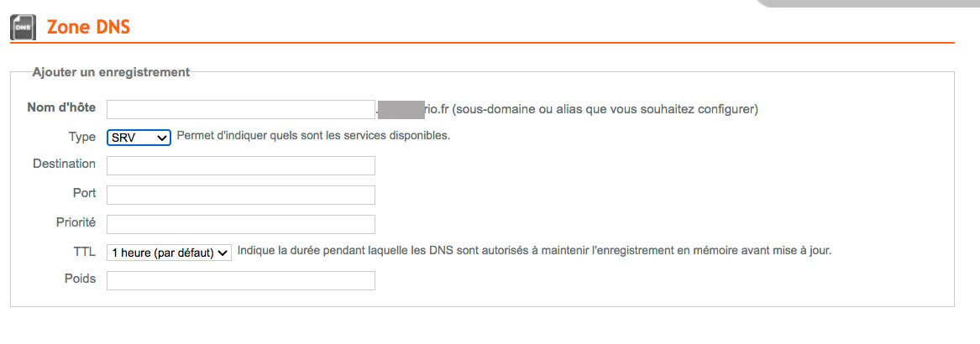Click the DNS file icon beside the title
This screenshot has height=344, width=980.
24,28
